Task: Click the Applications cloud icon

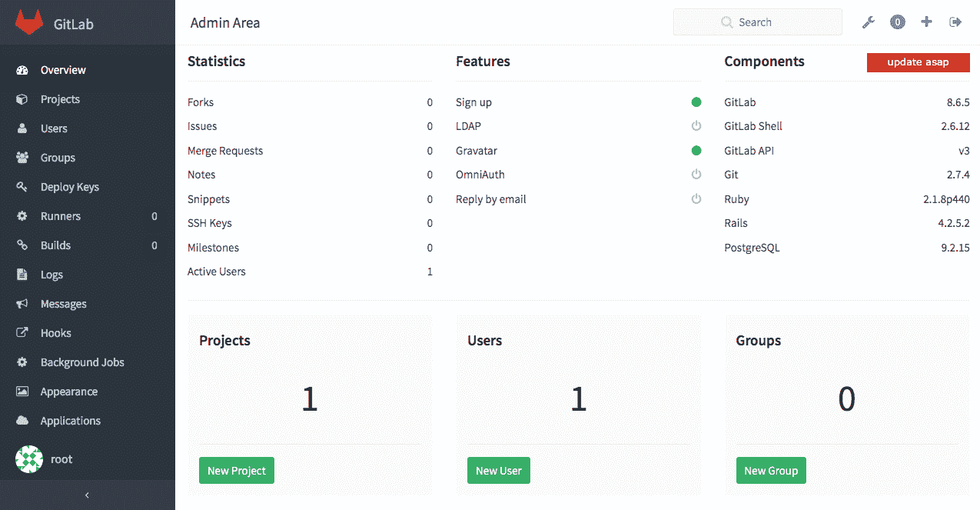Action: pyautogui.click(x=22, y=420)
